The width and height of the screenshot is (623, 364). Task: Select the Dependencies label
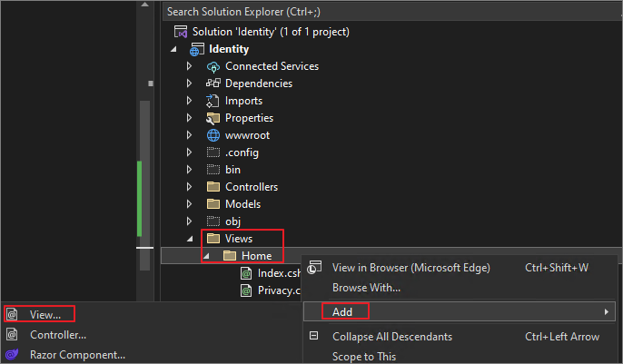(259, 84)
